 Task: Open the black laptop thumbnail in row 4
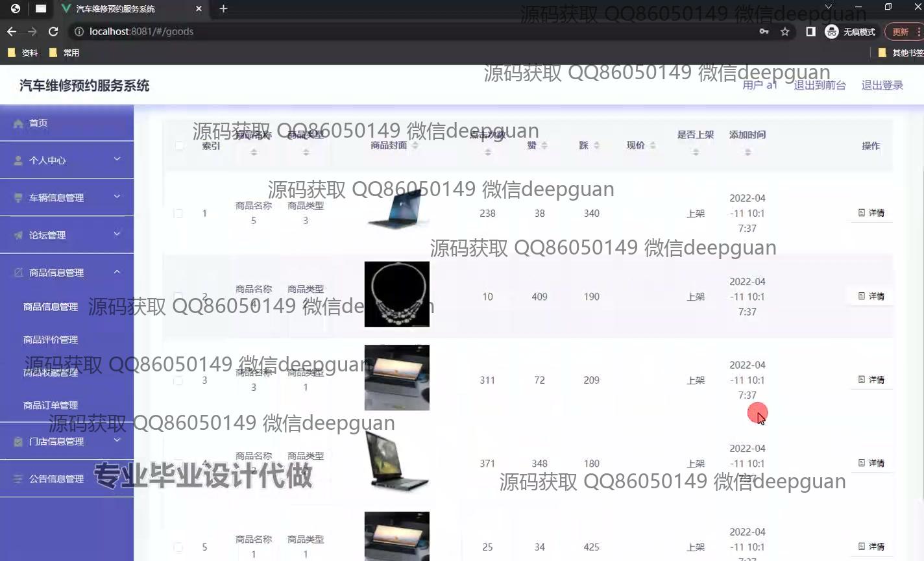pyautogui.click(x=397, y=461)
